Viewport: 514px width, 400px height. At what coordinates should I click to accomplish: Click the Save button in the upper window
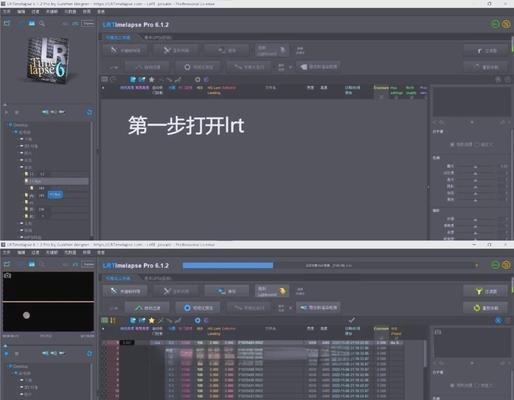[227, 51]
